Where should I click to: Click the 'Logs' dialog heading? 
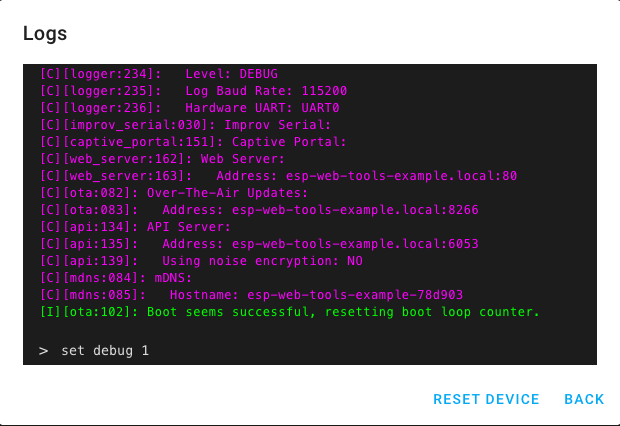tap(45, 34)
